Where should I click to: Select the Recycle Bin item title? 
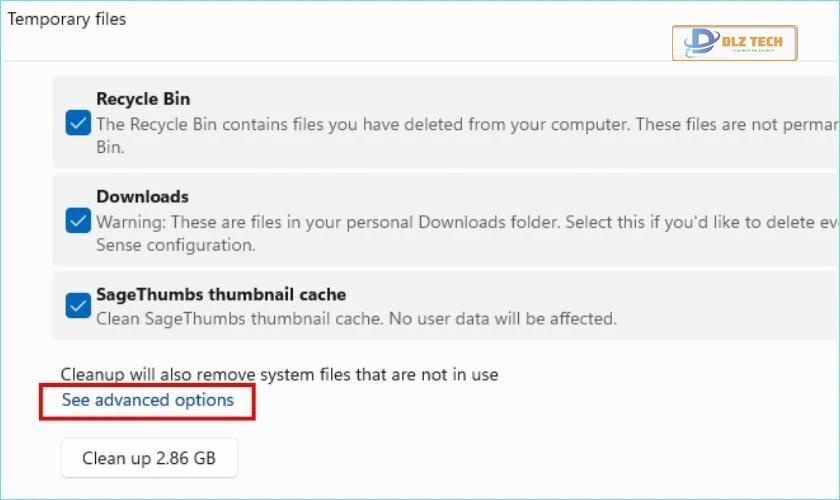point(143,99)
